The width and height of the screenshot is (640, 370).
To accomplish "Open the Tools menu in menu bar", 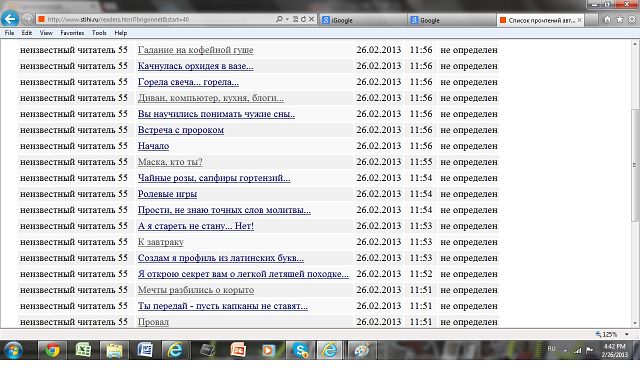I will click(99, 33).
